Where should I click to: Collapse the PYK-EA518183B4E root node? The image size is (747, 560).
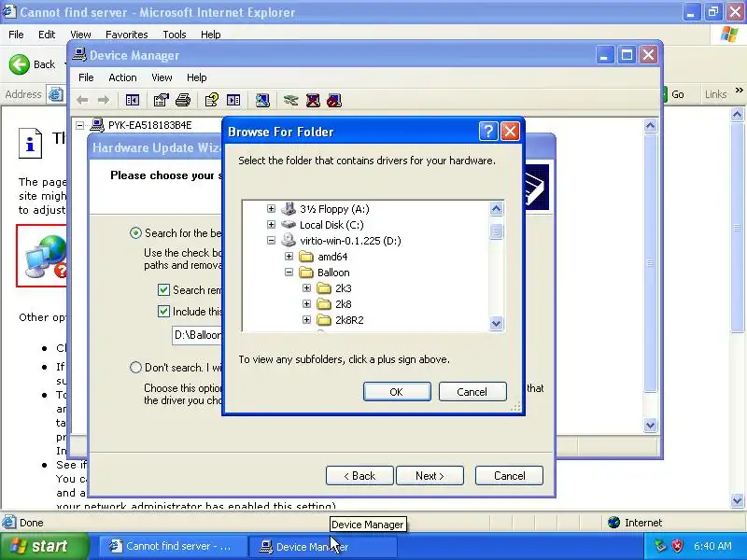[x=80, y=125]
